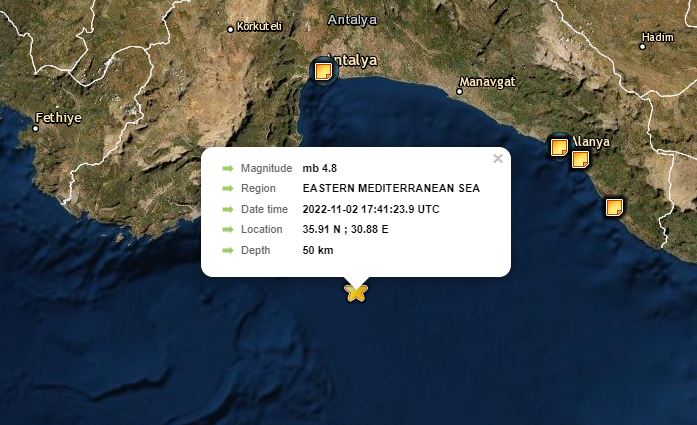Click the upper Antalya province label
Viewport: 697px width, 425px height.
click(x=352, y=20)
